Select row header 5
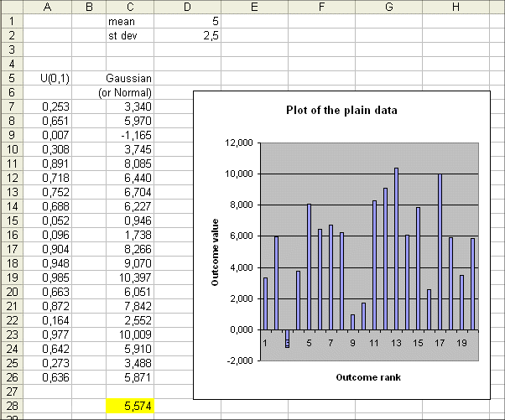Image resolution: width=505 pixels, height=420 pixels. point(12,78)
